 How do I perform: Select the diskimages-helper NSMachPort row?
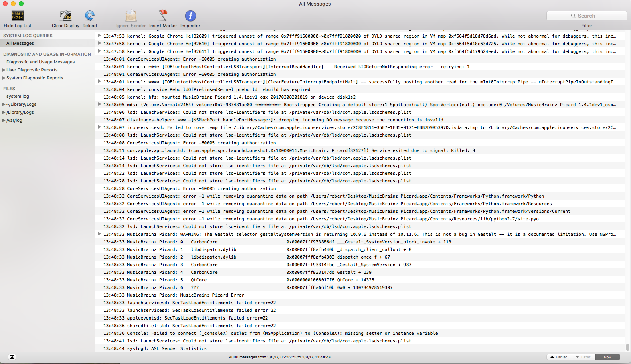[x=360, y=120]
